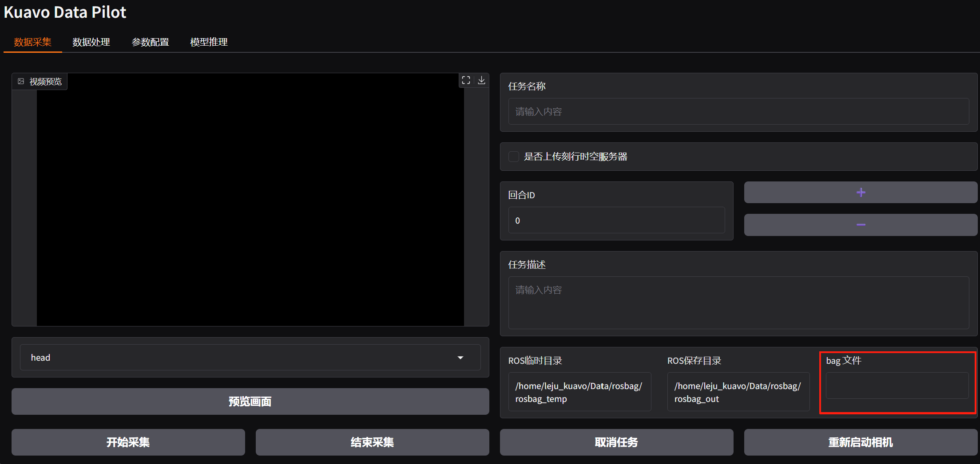
Task: Start collecting with 开始采集 button
Action: [x=128, y=442]
